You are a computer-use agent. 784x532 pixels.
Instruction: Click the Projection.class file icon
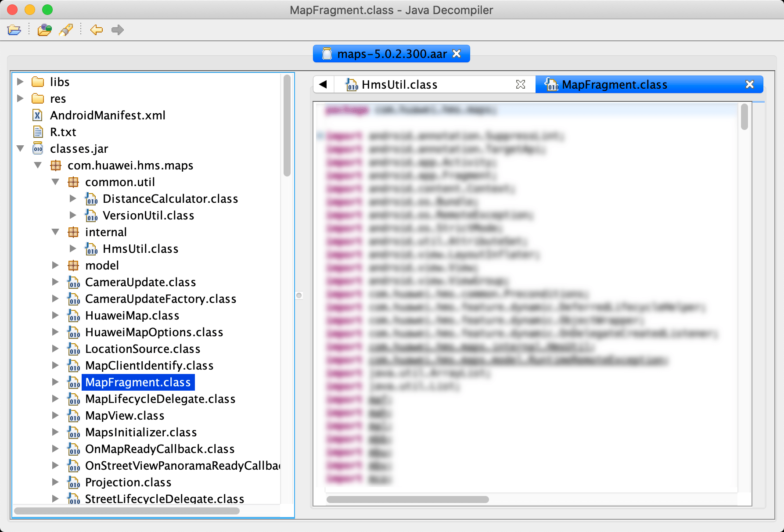[74, 482]
